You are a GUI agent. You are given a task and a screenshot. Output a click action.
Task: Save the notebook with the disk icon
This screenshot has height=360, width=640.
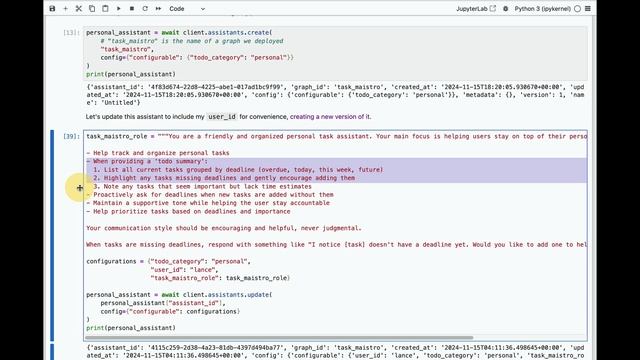coord(52,9)
